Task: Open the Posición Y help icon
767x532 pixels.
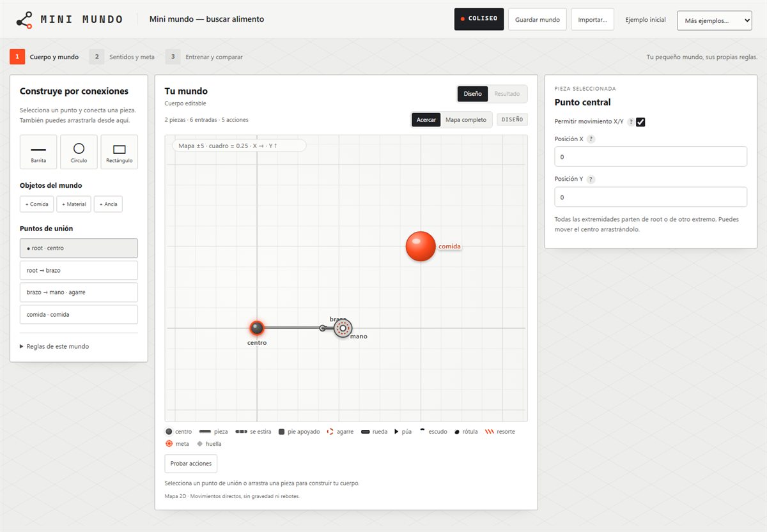Action: coord(591,179)
